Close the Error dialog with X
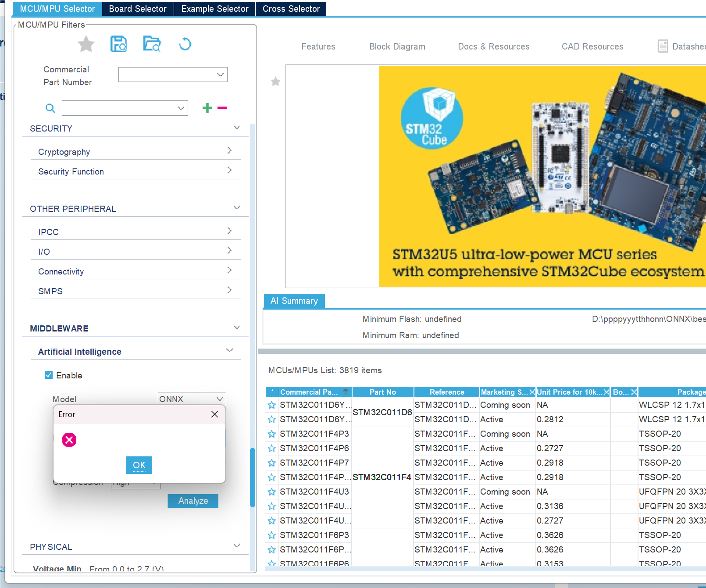This screenshot has height=588, width=706. (x=214, y=414)
